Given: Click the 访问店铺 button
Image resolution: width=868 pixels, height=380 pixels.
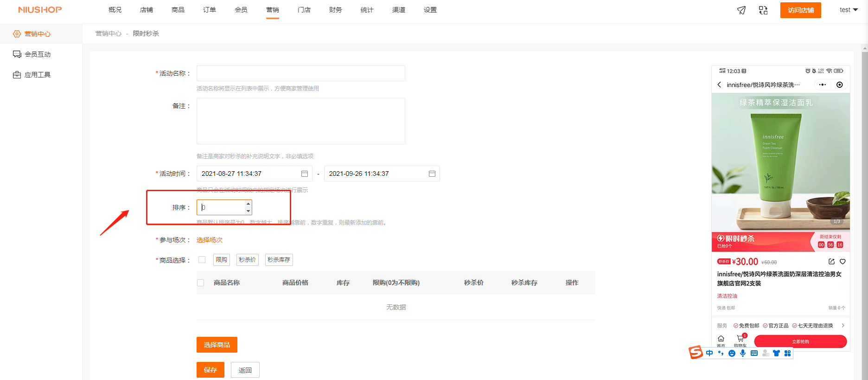Looking at the screenshot, I should click(801, 10).
